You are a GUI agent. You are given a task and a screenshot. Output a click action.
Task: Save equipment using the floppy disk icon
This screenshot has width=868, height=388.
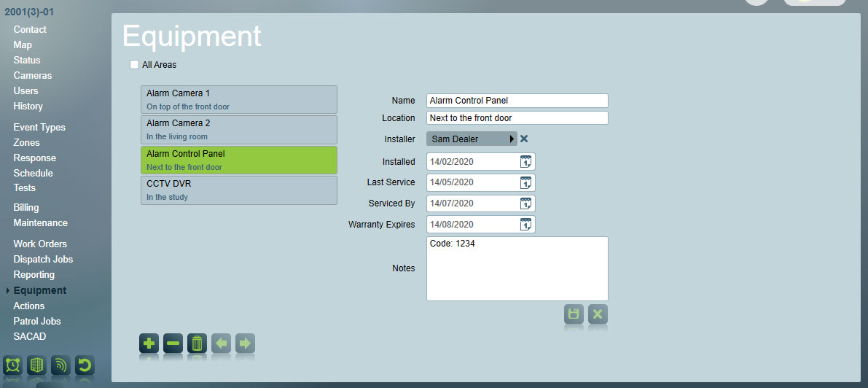(x=574, y=314)
